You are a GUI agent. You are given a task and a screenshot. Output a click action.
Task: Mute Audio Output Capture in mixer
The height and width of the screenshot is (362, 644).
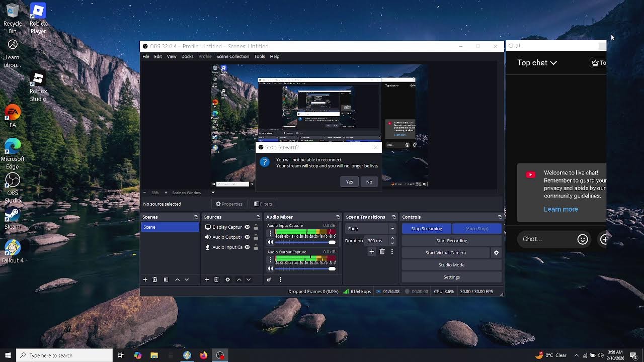coord(270,268)
